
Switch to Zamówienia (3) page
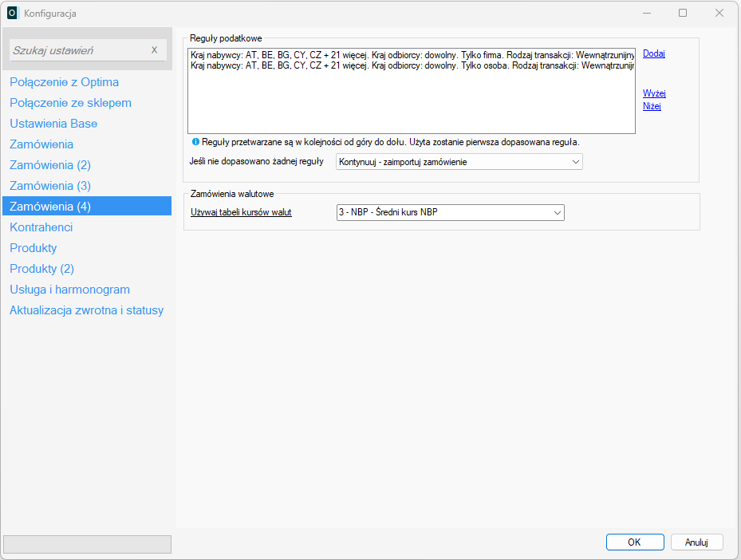pyautogui.click(x=50, y=186)
